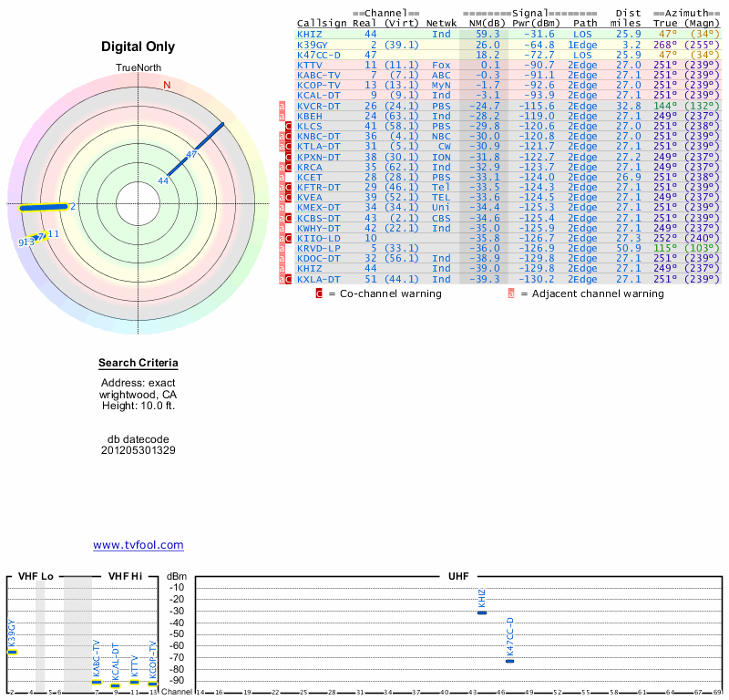729x700 pixels.
Task: Click the KTTV callsign in the table
Action: [310, 65]
